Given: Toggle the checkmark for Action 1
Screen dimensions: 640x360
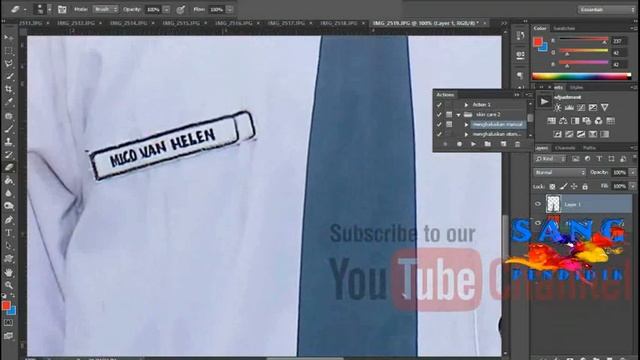Looking at the screenshot, I should coord(439,105).
